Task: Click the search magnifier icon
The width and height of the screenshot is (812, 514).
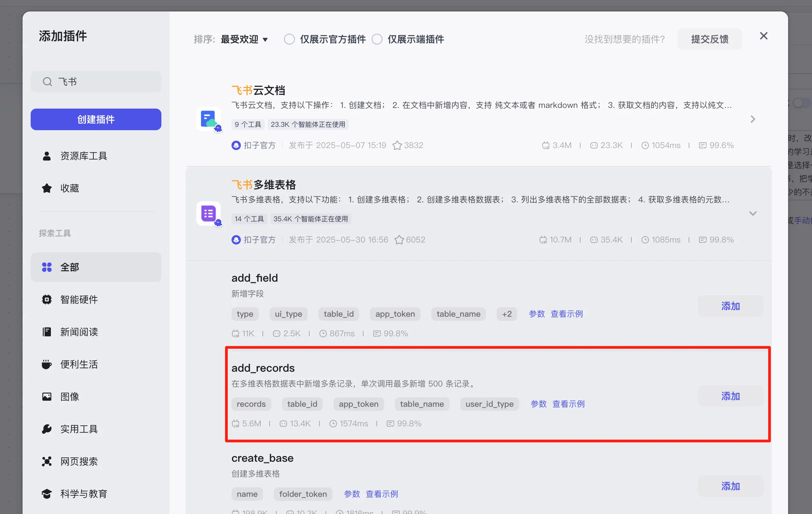Action: click(x=48, y=82)
